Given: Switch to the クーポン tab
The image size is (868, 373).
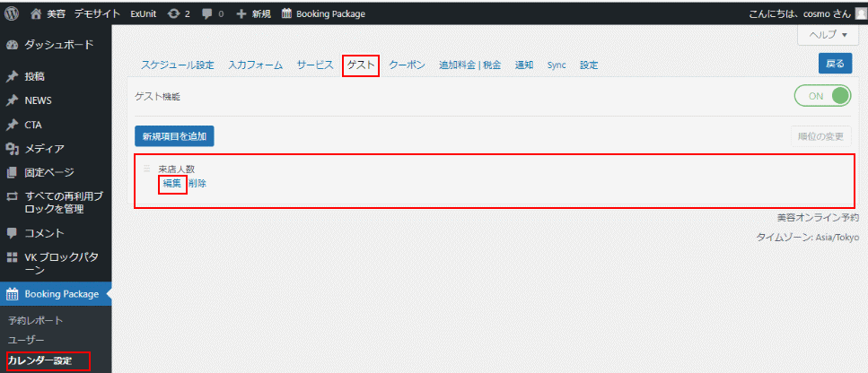Looking at the screenshot, I should click(x=407, y=65).
